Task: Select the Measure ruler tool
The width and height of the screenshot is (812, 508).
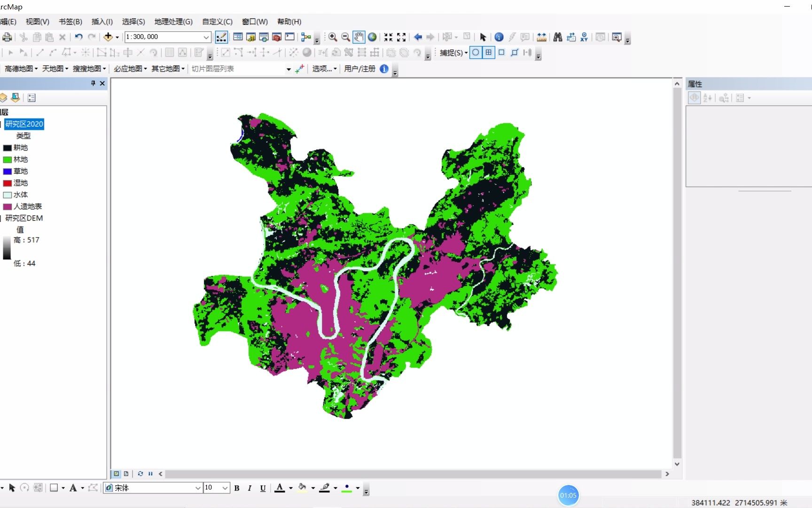Action: [x=541, y=37]
